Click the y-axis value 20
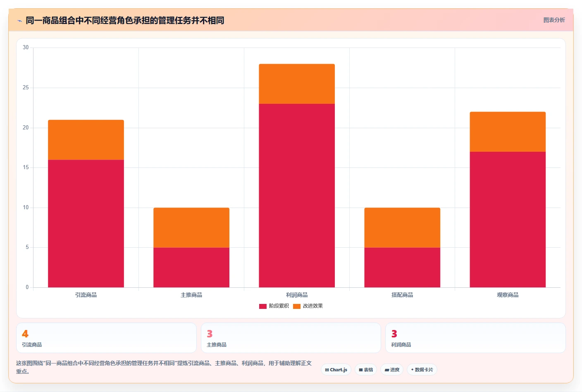This screenshot has height=392, width=582. tap(26, 128)
